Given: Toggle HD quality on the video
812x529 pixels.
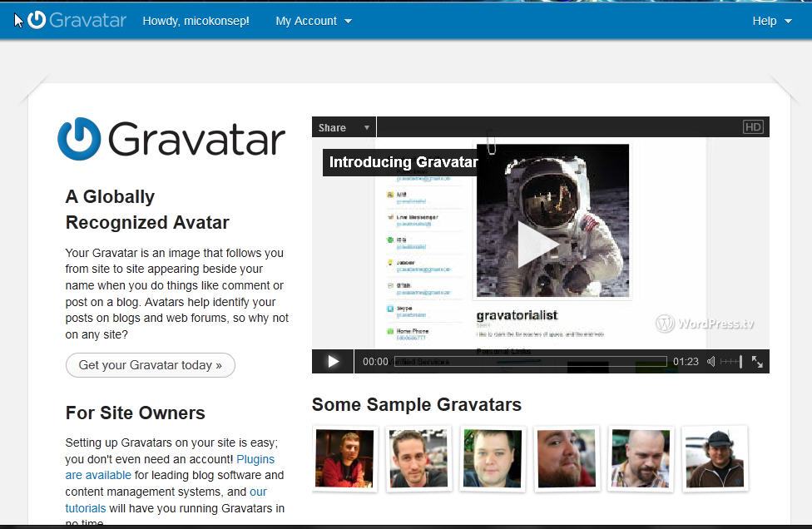Looking at the screenshot, I should [x=753, y=127].
